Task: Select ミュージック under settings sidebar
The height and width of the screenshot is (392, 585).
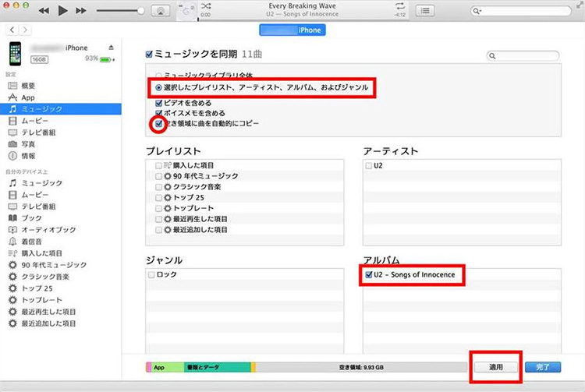Action: pos(60,109)
